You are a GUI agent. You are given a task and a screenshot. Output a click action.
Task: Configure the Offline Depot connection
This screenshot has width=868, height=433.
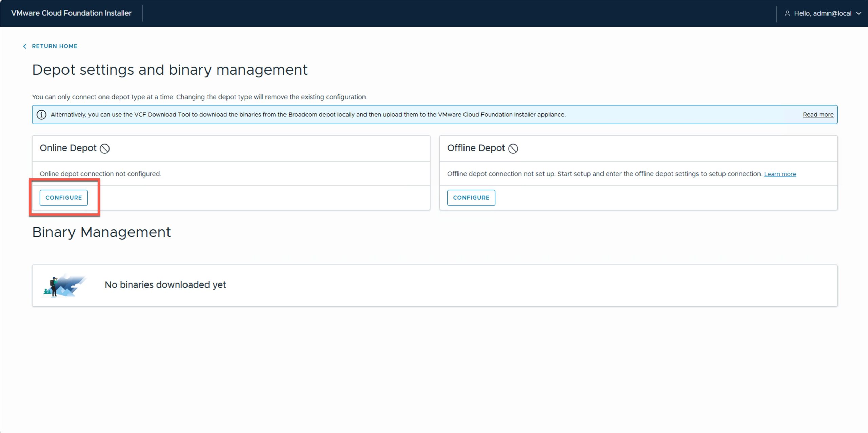tap(471, 198)
